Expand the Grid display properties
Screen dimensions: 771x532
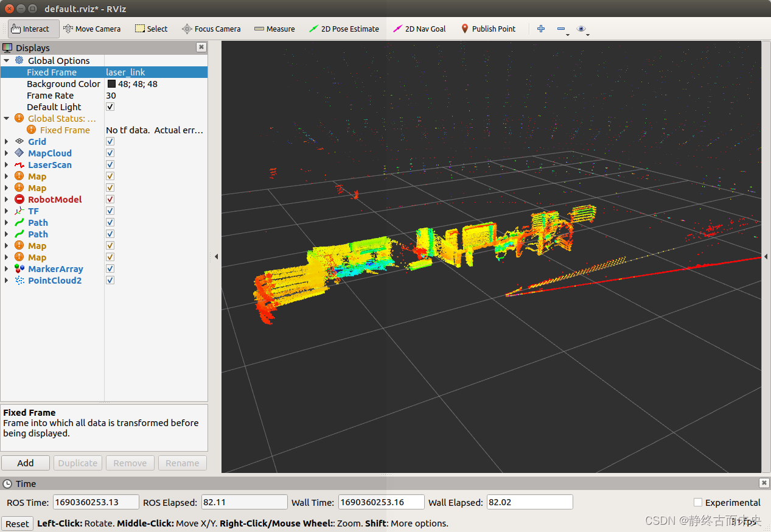7,141
